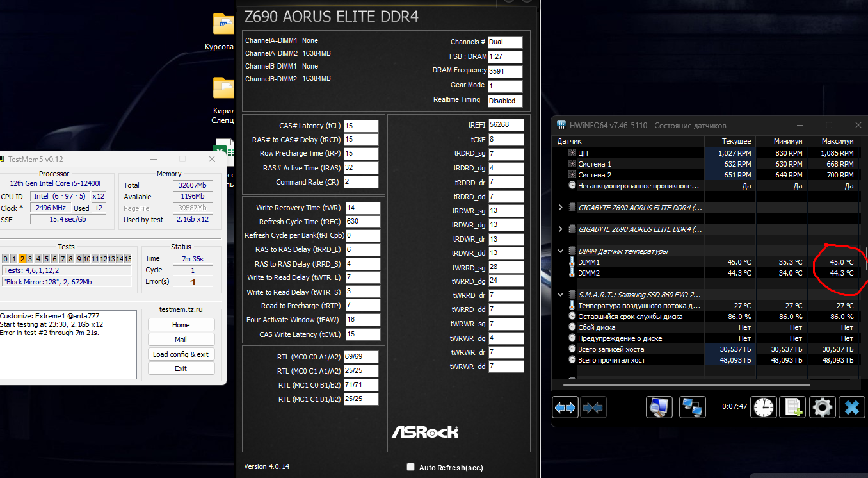
Task: Click the Минимум column header
Action: (781, 141)
